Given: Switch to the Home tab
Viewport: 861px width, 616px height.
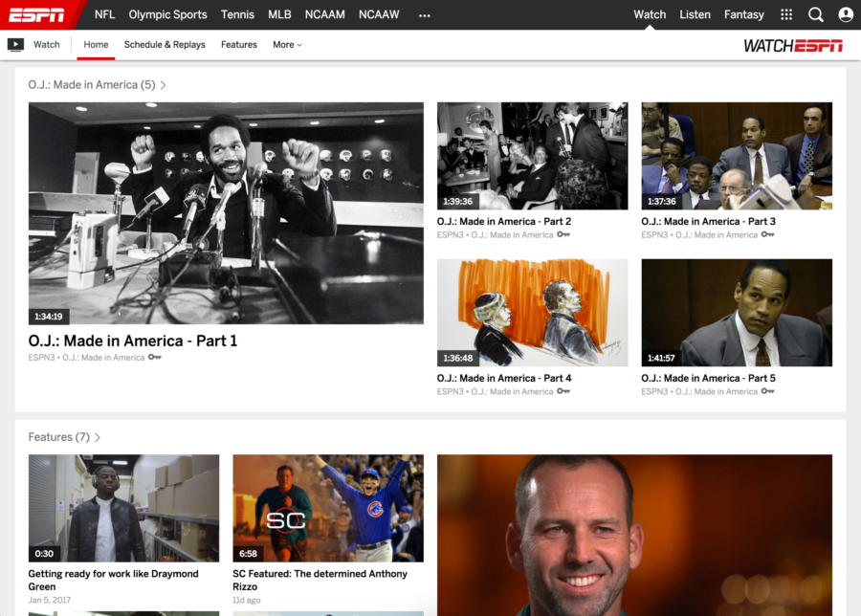Looking at the screenshot, I should [x=96, y=44].
